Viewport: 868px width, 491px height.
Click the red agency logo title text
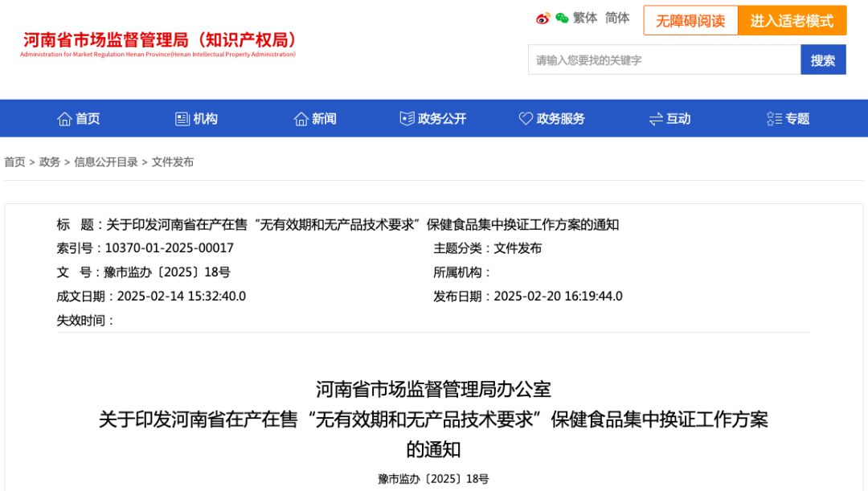point(160,39)
